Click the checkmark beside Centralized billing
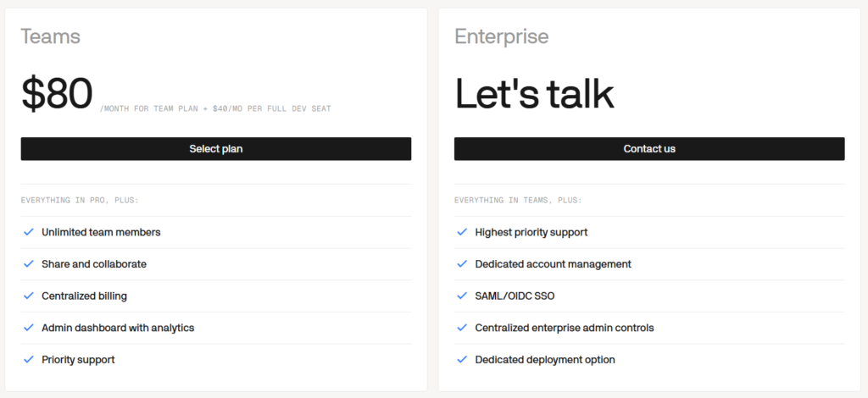The width and height of the screenshot is (868, 398). pyautogui.click(x=29, y=296)
